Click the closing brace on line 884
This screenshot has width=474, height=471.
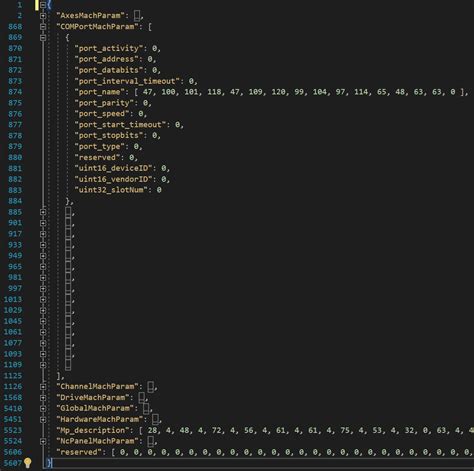click(68, 201)
